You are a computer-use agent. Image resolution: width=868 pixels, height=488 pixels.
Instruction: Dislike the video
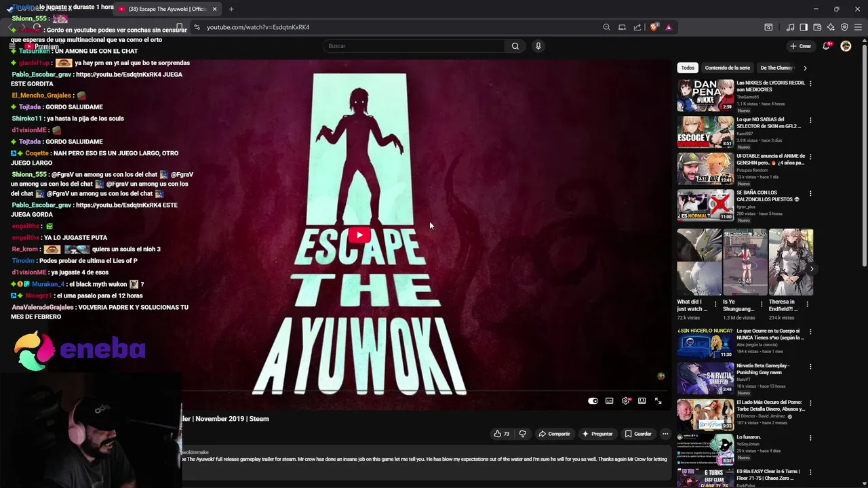pyautogui.click(x=522, y=434)
